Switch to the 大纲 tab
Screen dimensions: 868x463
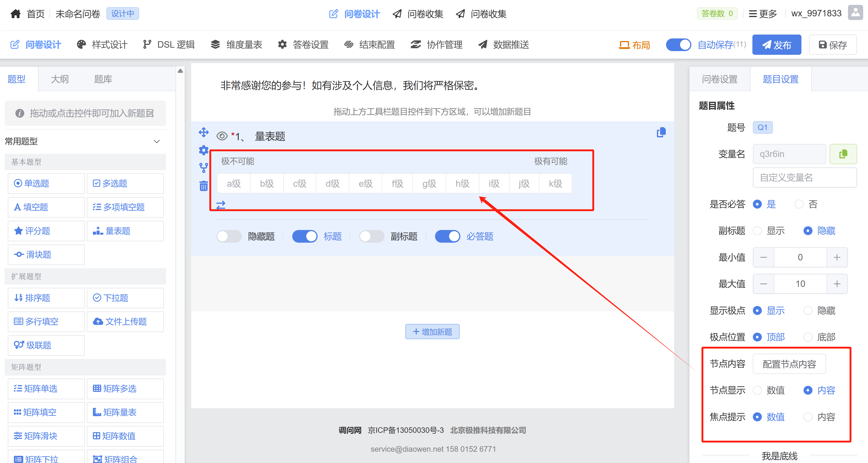tap(60, 79)
